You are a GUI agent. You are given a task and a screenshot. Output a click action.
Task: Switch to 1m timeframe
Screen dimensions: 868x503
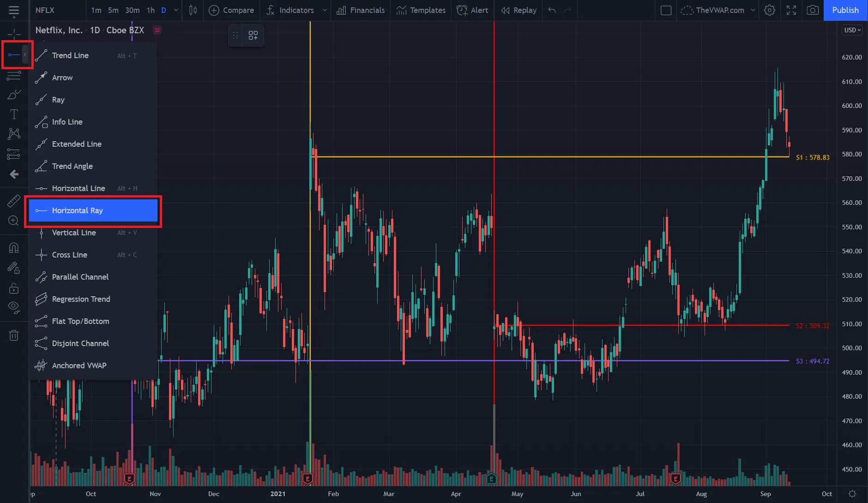tap(96, 10)
